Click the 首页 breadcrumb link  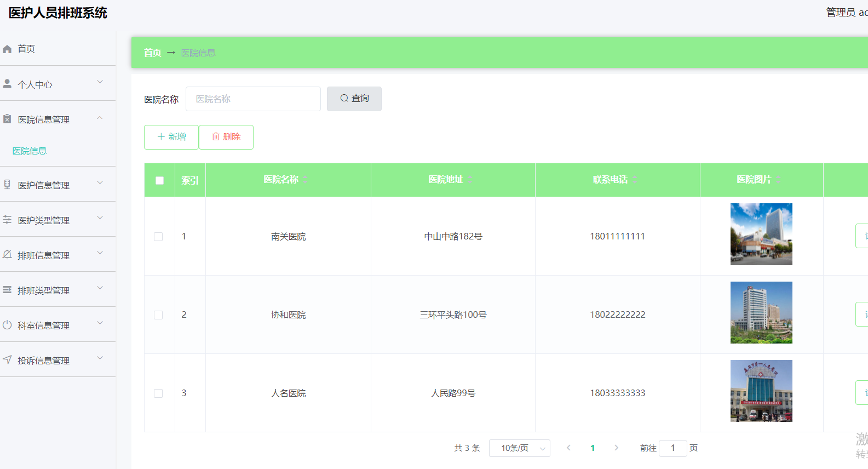tap(153, 53)
